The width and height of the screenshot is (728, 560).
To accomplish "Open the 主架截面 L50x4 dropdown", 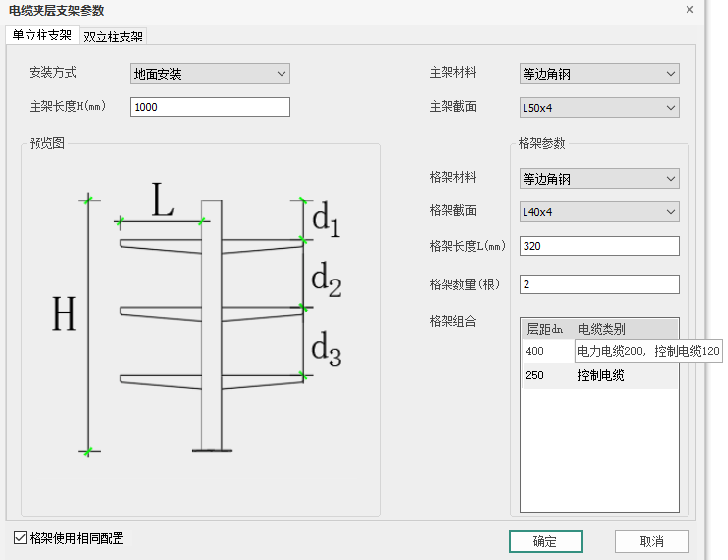I will tap(599, 107).
